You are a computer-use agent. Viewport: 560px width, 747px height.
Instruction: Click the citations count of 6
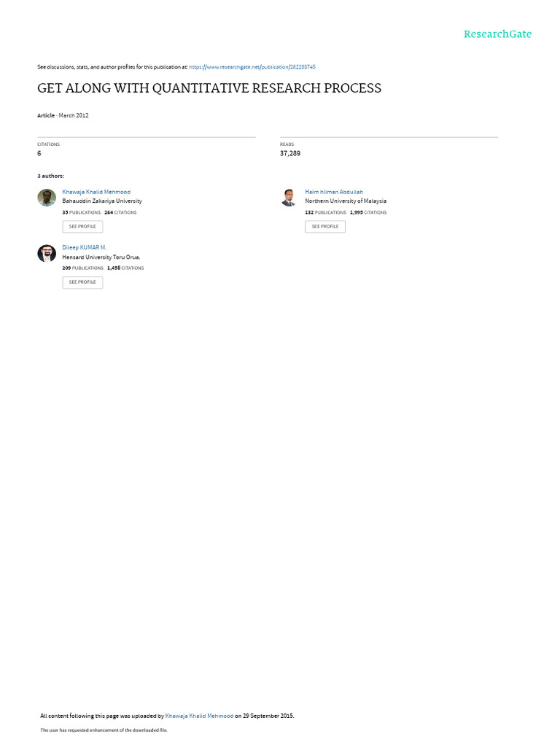39,153
